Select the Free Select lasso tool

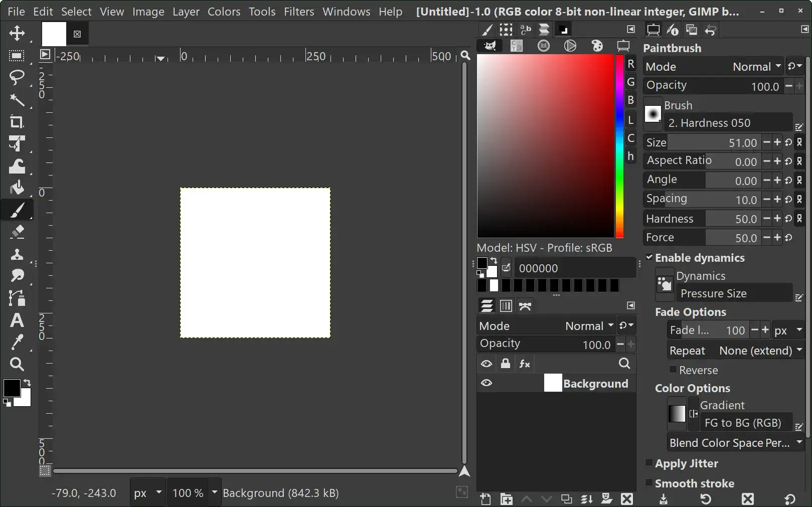coord(17,77)
